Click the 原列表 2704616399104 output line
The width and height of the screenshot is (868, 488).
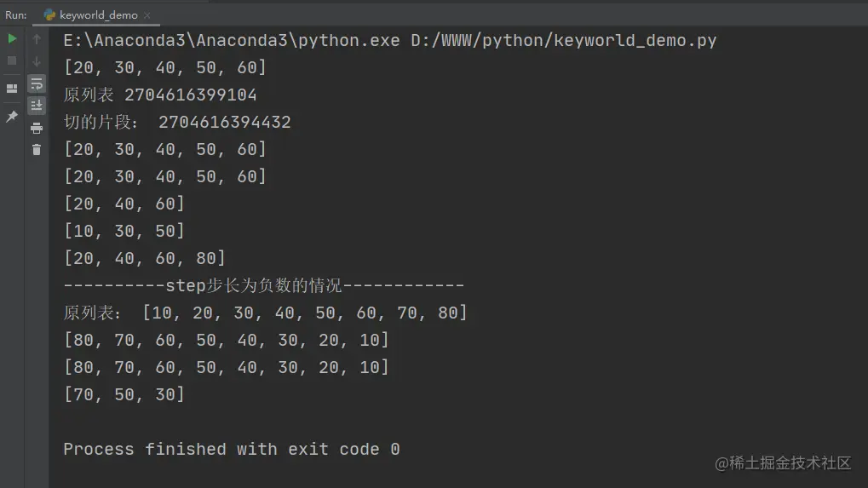(160, 95)
